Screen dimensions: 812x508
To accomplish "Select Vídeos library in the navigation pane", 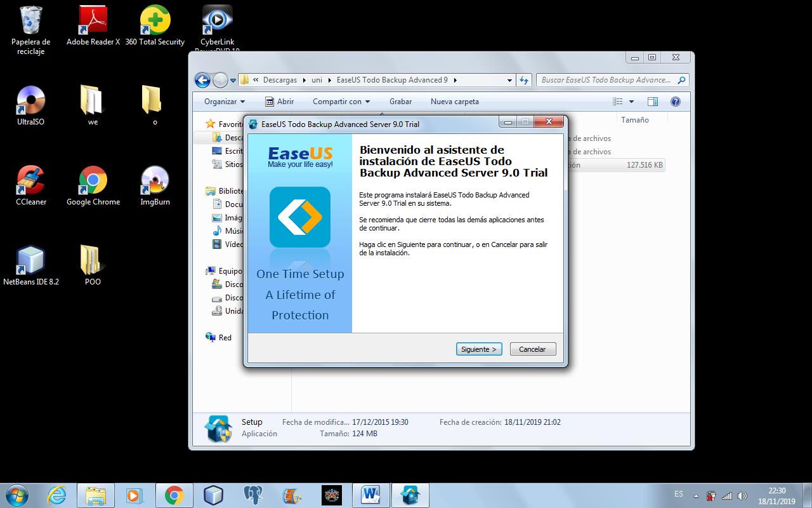I will [228, 244].
